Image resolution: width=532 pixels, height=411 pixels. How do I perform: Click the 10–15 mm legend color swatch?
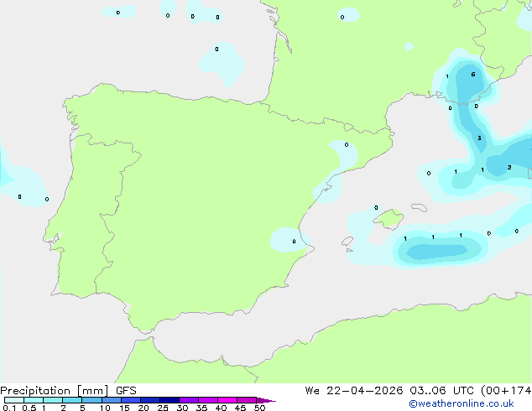(x=111, y=400)
